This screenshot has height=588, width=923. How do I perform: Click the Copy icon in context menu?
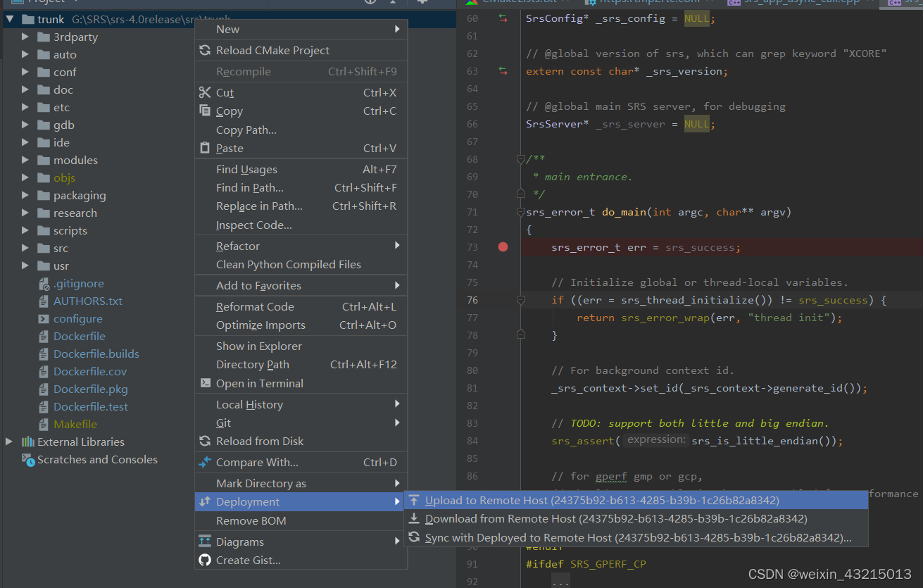[205, 111]
